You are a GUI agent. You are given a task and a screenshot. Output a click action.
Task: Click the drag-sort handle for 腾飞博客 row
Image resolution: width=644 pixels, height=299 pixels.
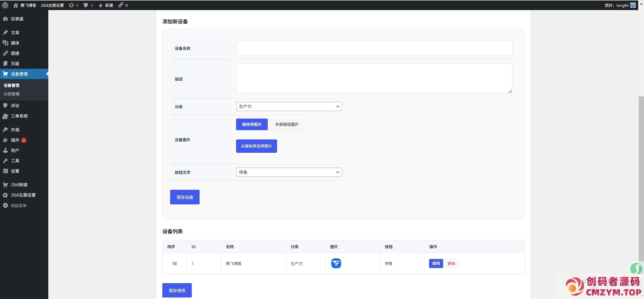[174, 264]
